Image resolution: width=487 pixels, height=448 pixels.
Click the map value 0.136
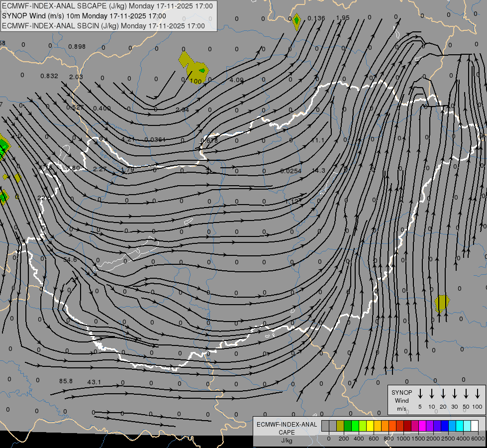[x=316, y=18]
